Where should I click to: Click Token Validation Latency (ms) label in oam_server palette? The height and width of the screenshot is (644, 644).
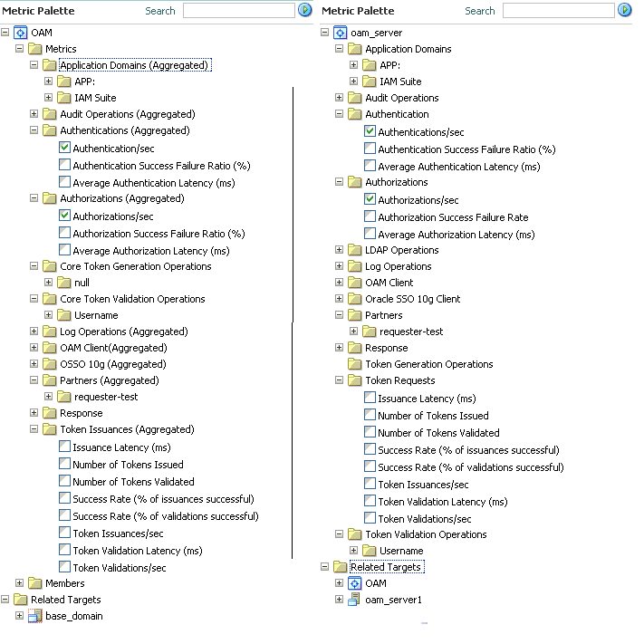(443, 502)
